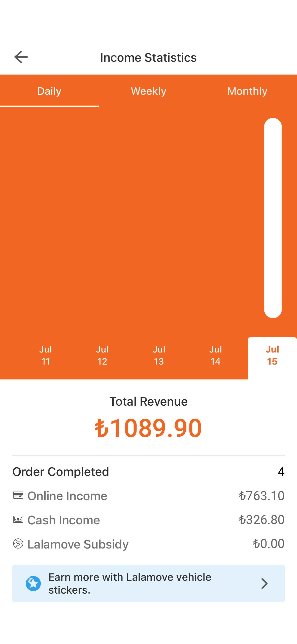Open Earn more with Lalamove vehicle stickers
The image size is (297, 644).
(149, 584)
